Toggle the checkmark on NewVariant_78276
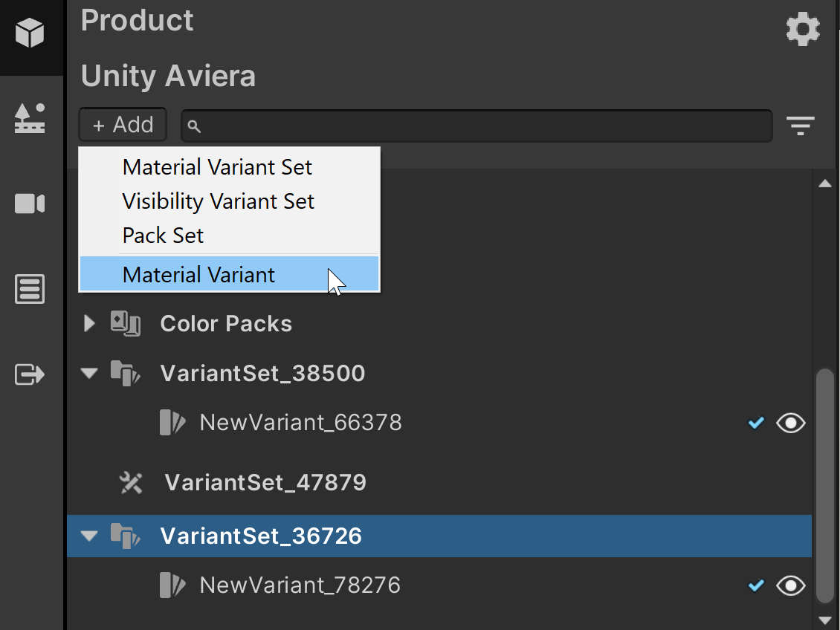 pyautogui.click(x=756, y=585)
